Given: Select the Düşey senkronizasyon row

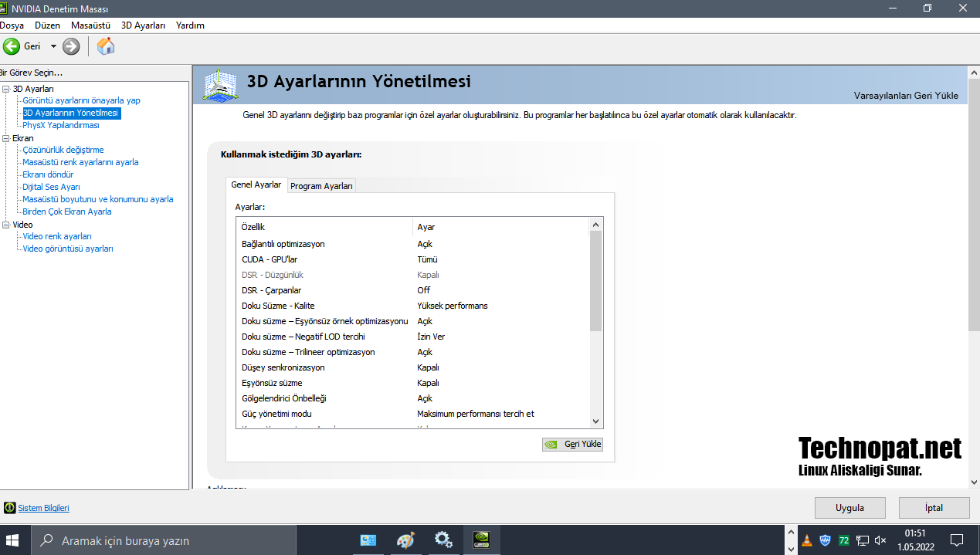Looking at the screenshot, I should pyautogui.click(x=413, y=367).
